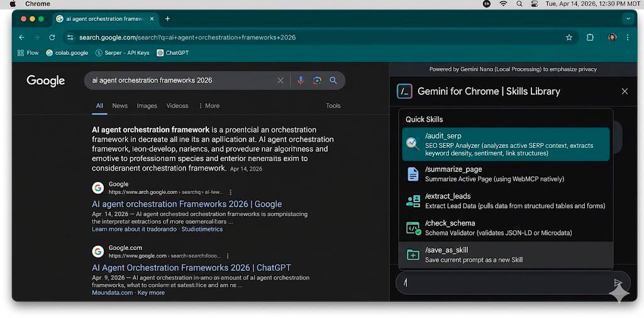Select the All results tab
The image size is (644, 318).
tap(99, 106)
